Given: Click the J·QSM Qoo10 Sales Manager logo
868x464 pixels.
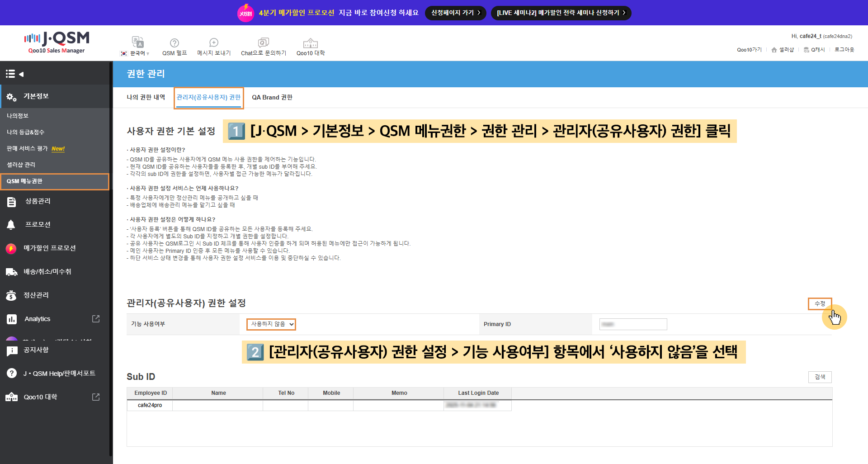Looking at the screenshot, I should click(x=57, y=43).
